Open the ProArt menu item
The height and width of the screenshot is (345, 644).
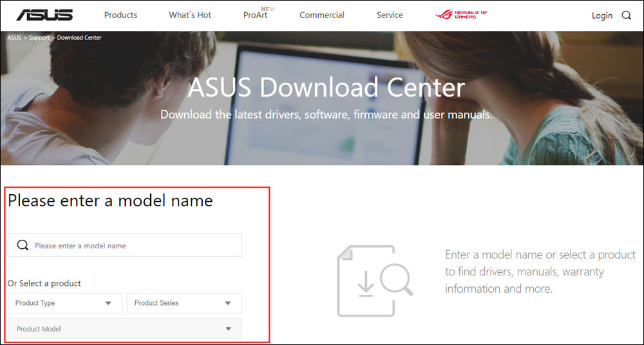point(256,15)
